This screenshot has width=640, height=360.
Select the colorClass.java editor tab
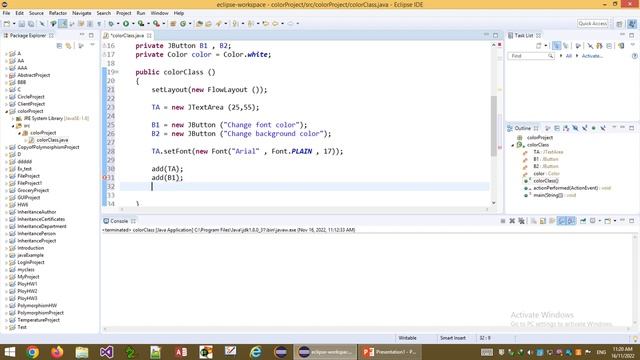point(126,36)
